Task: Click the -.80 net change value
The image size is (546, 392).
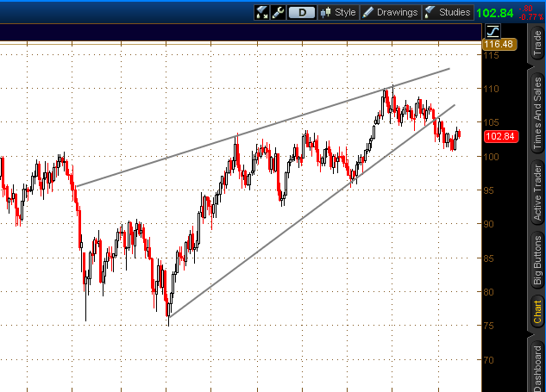Action: coord(526,9)
